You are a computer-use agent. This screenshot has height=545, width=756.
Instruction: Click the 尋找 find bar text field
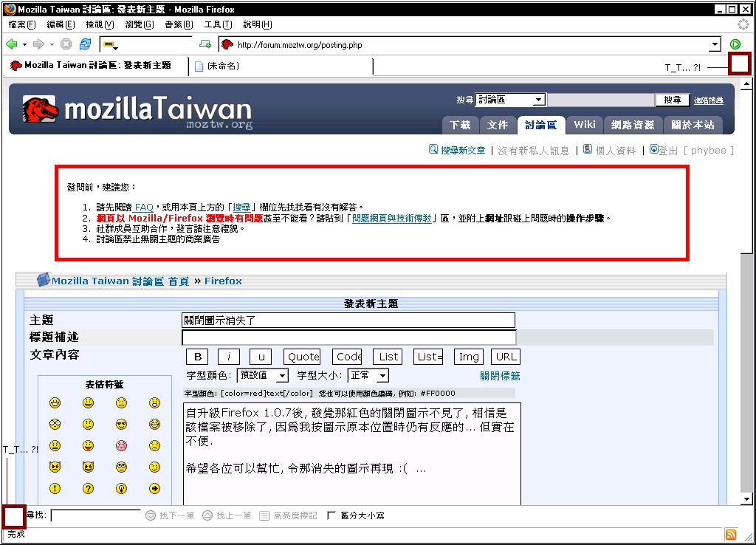95,515
